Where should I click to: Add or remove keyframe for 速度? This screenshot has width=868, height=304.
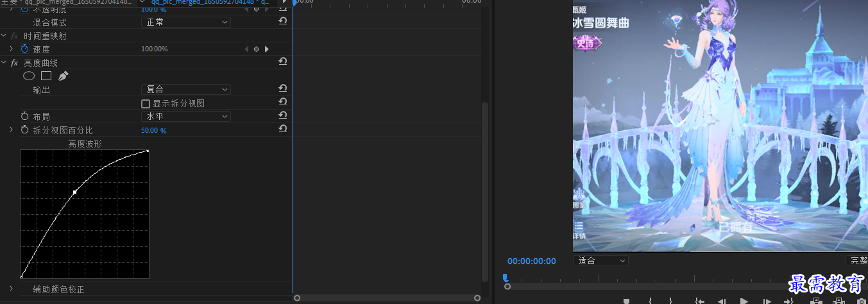tap(256, 49)
